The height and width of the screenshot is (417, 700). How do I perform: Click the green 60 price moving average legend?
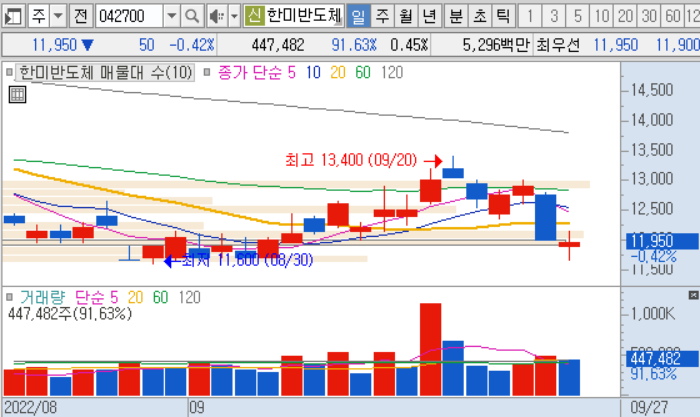[x=363, y=72]
